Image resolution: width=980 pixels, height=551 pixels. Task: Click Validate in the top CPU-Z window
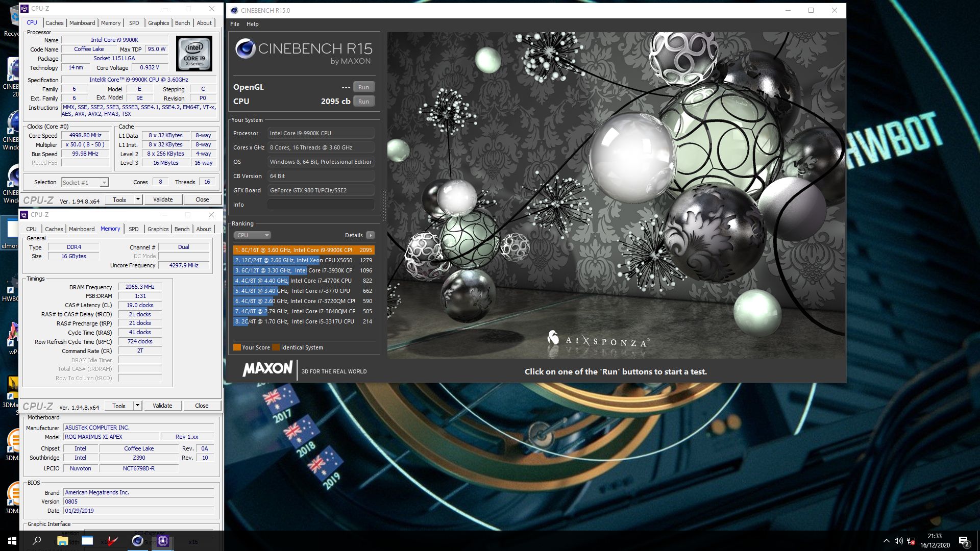(163, 199)
